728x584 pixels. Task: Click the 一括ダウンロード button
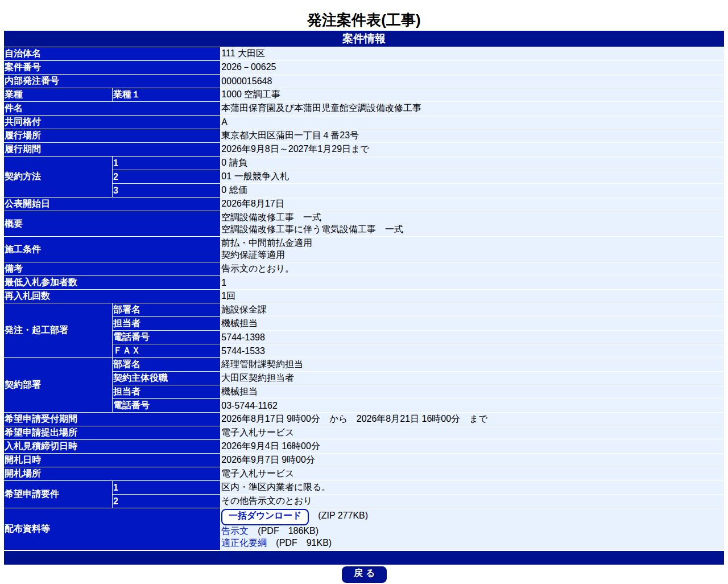[x=264, y=516]
